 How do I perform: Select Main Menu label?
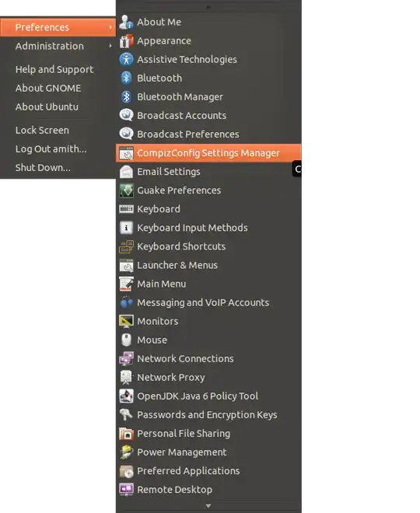pos(161,284)
